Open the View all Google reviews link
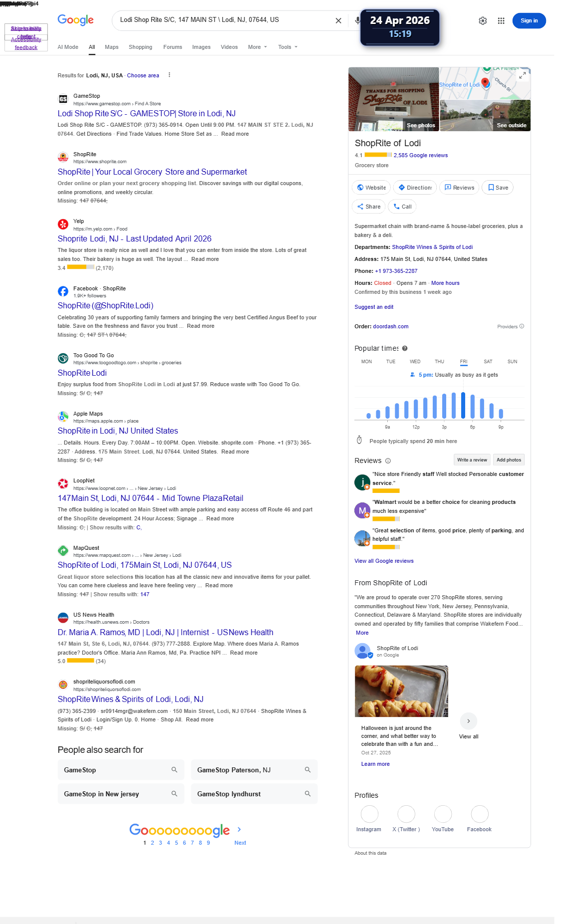 [x=384, y=561]
